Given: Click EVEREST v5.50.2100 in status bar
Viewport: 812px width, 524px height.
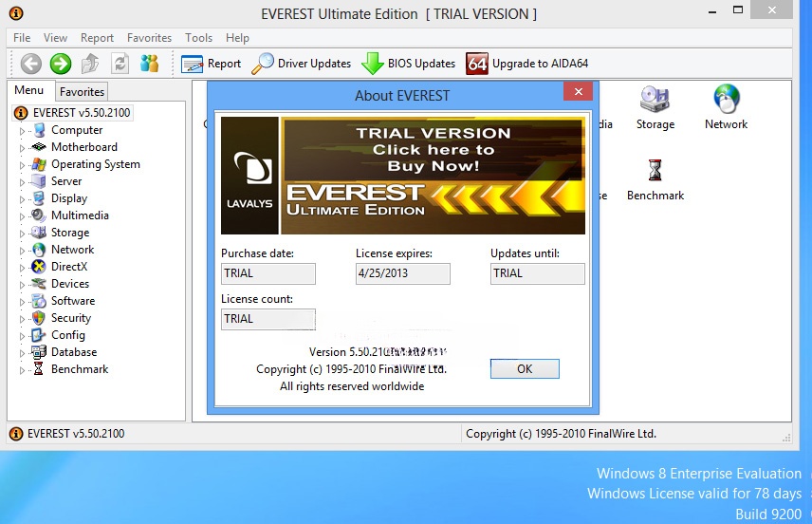Looking at the screenshot, I should coord(76,434).
